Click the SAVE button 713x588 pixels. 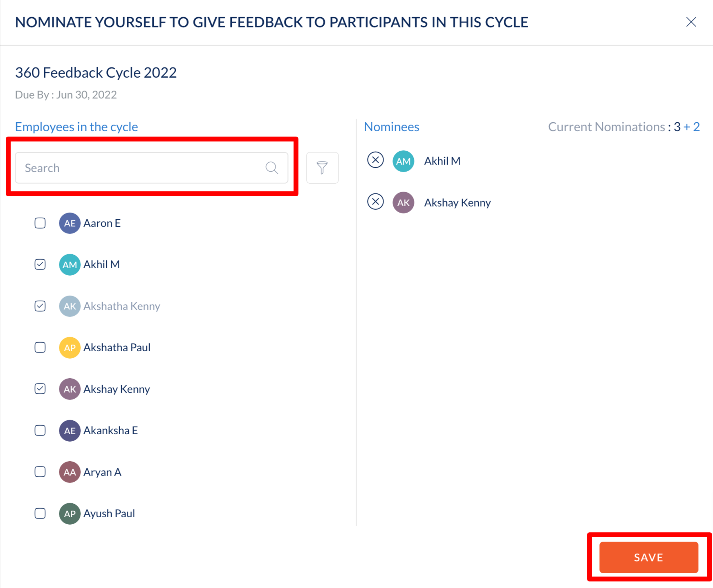click(x=649, y=557)
